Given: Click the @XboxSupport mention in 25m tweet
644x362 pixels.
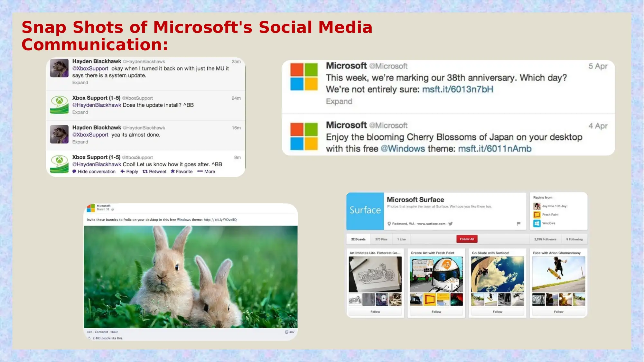Looking at the screenshot, I should 90,69.
